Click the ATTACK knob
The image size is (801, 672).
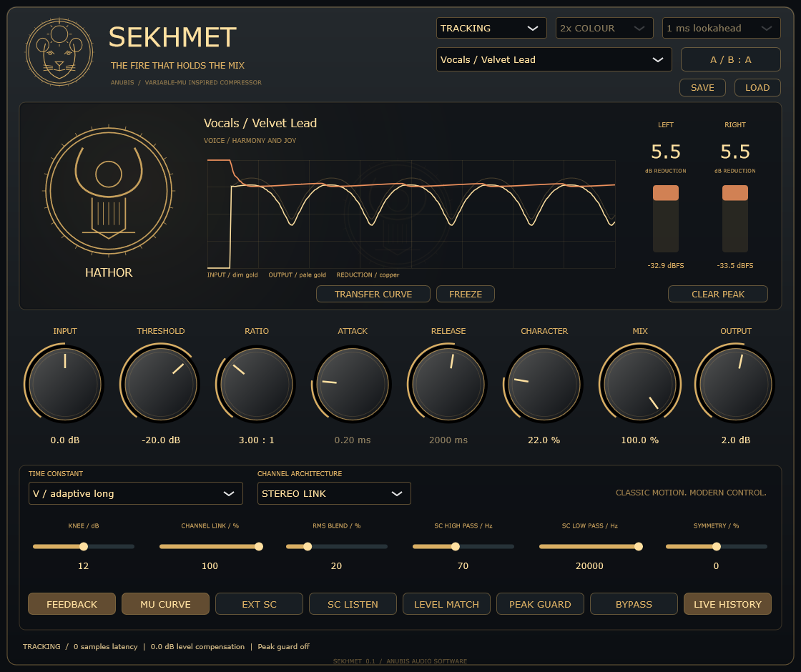353,383
